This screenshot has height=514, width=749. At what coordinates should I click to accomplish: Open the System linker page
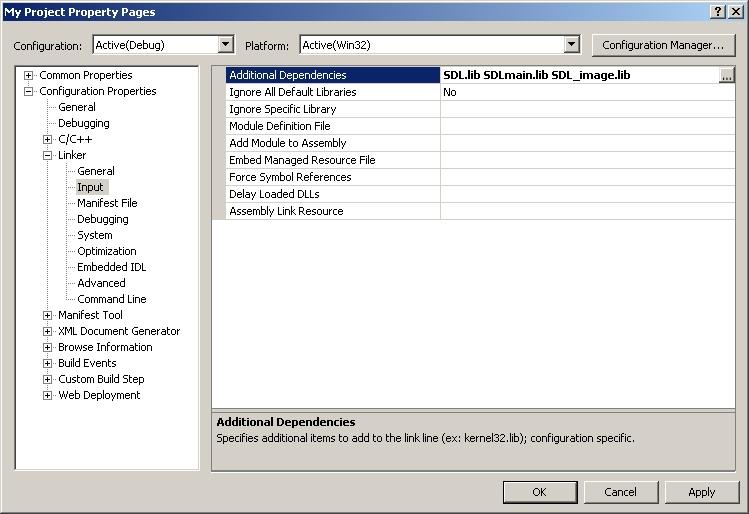click(95, 235)
